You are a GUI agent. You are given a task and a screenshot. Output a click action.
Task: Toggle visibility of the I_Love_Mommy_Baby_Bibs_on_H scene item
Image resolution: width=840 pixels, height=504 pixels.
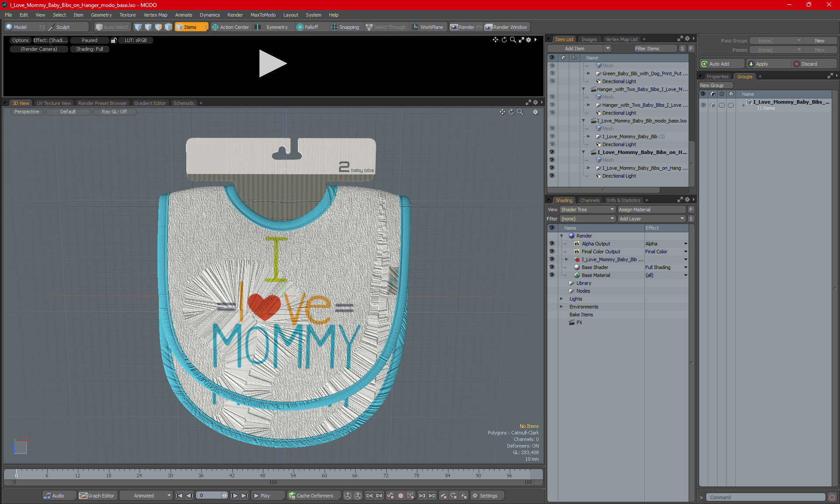point(552,152)
